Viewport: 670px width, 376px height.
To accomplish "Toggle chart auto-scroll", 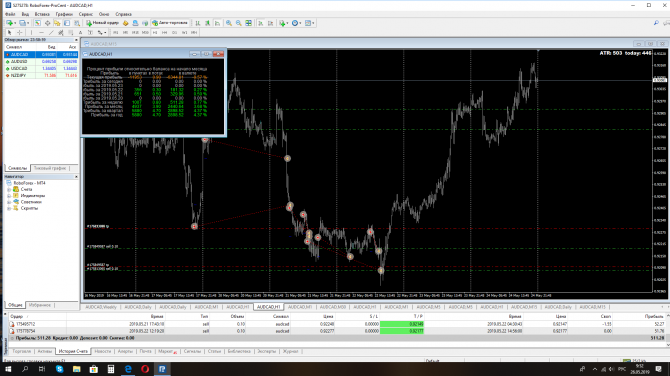I will pyautogui.click(x=261, y=23).
